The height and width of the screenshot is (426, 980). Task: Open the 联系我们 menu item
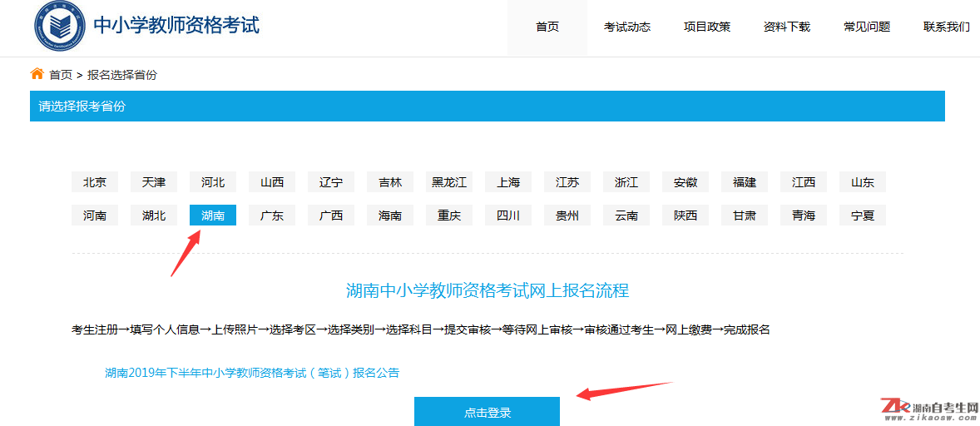[x=947, y=27]
